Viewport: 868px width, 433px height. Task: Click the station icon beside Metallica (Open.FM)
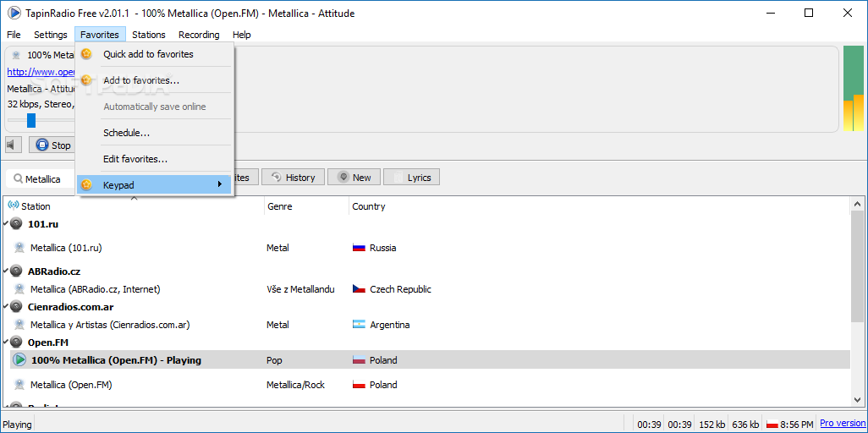pyautogui.click(x=19, y=384)
